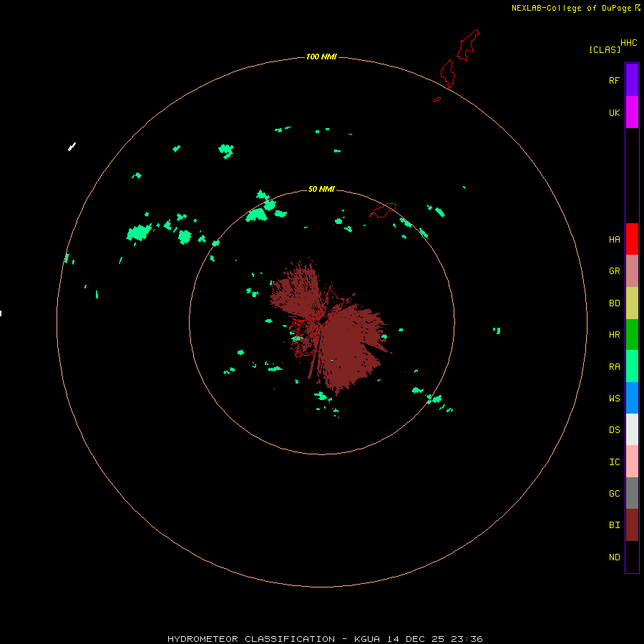Click the 100 NMI range ring label
The image size is (644, 644).
click(x=321, y=57)
